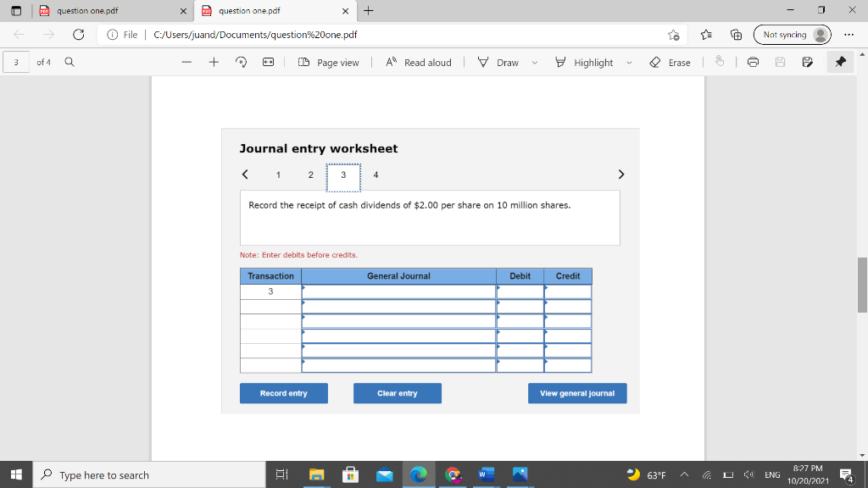Screen dimensions: 868x488
Task: Zoom out with the minus icon
Action: pyautogui.click(x=186, y=62)
